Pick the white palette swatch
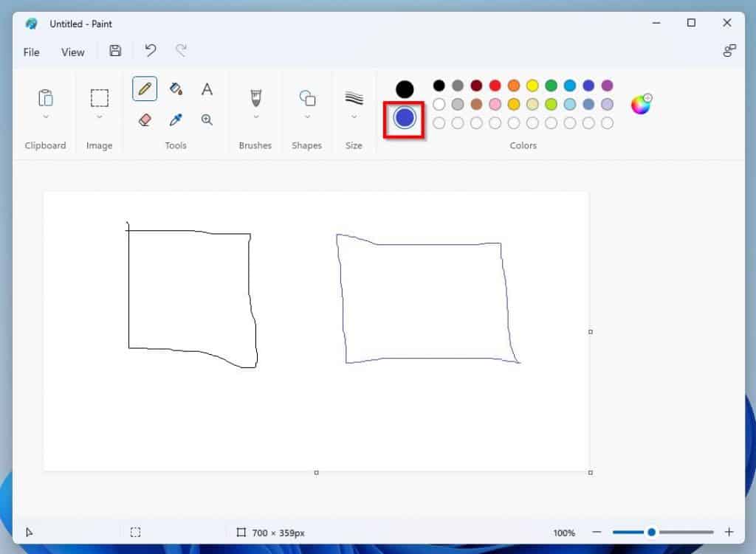Screen dimensions: 756x554 pos(439,104)
